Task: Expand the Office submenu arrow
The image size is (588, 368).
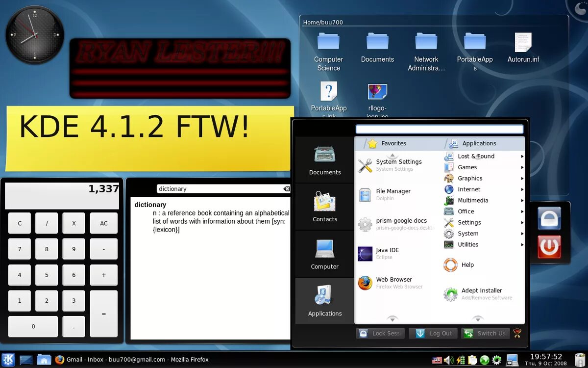Action: point(522,211)
